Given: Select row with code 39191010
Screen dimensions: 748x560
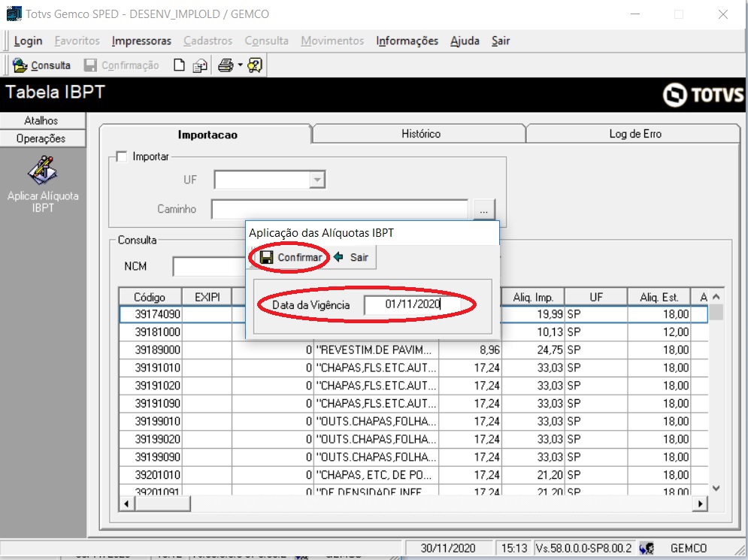Looking at the screenshot, I should point(413,368).
